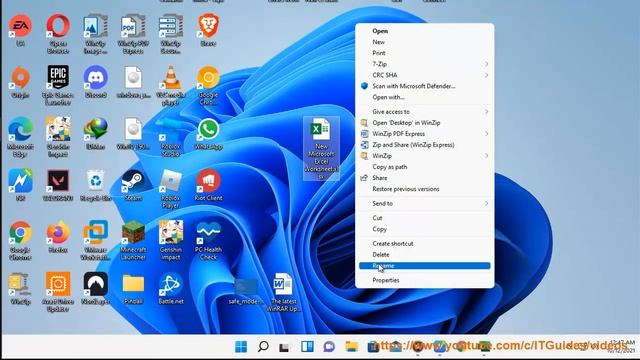Select the Firefox desktop icon

coord(58,237)
